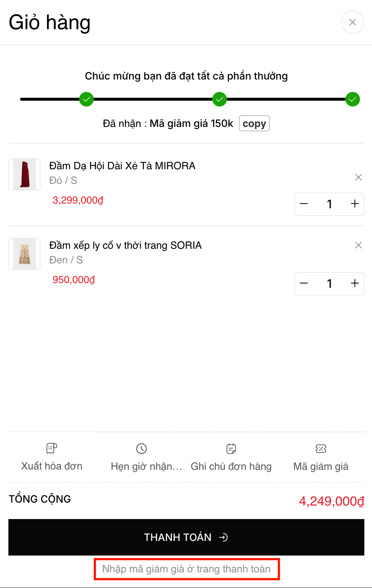This screenshot has height=588, width=372.
Task: Open the beige SORIA dress thumbnail
Action: point(24,254)
